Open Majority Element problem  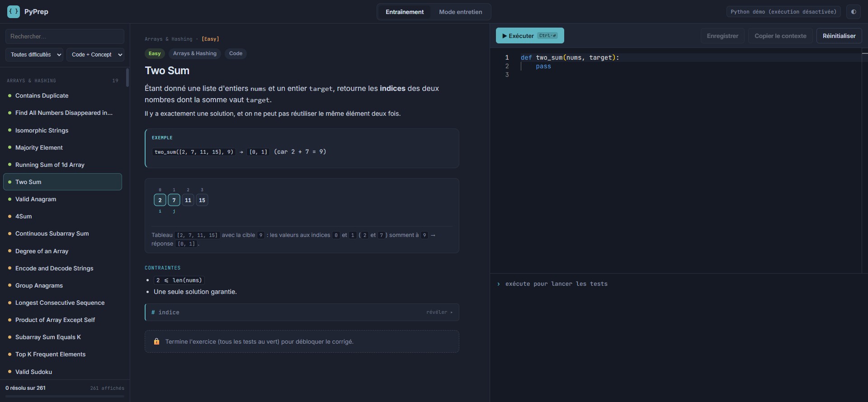[63, 147]
